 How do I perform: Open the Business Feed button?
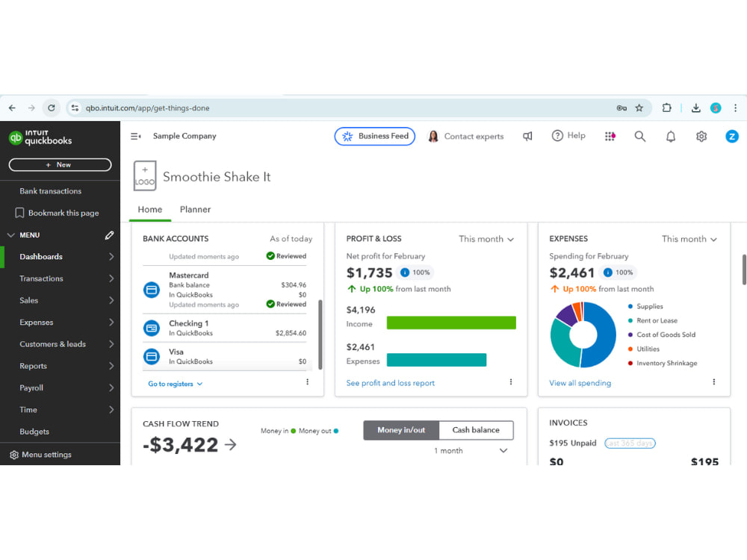tap(374, 136)
